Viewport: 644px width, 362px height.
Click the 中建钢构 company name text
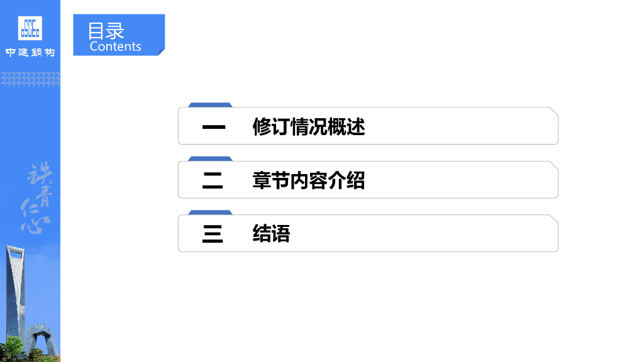(30, 53)
